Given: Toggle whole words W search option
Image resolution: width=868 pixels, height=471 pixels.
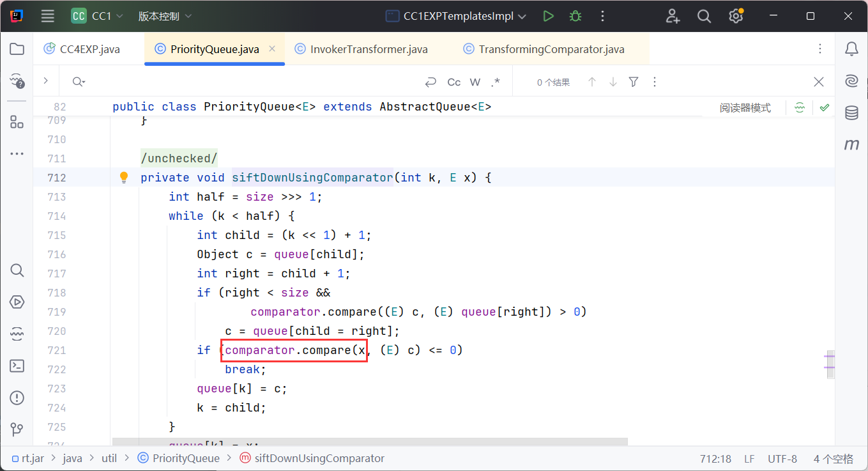Looking at the screenshot, I should [475, 82].
